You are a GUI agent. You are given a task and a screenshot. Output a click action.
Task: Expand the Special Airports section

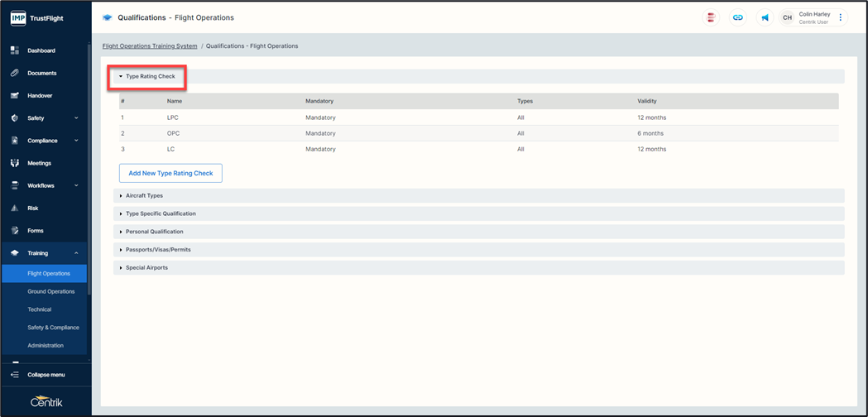(146, 268)
